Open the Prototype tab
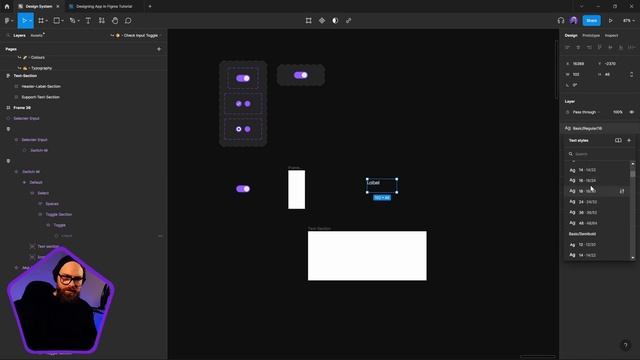This screenshot has height=360, width=640. (x=591, y=36)
